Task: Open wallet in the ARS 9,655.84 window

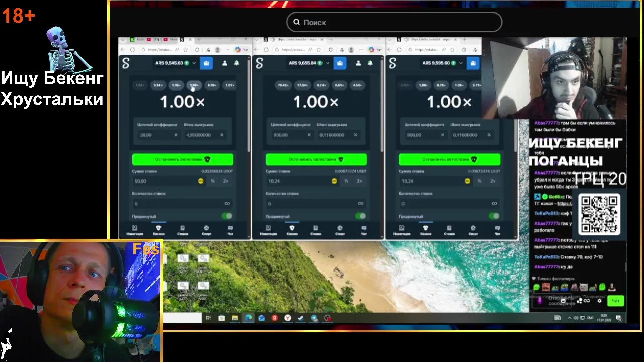Action: coord(340,63)
